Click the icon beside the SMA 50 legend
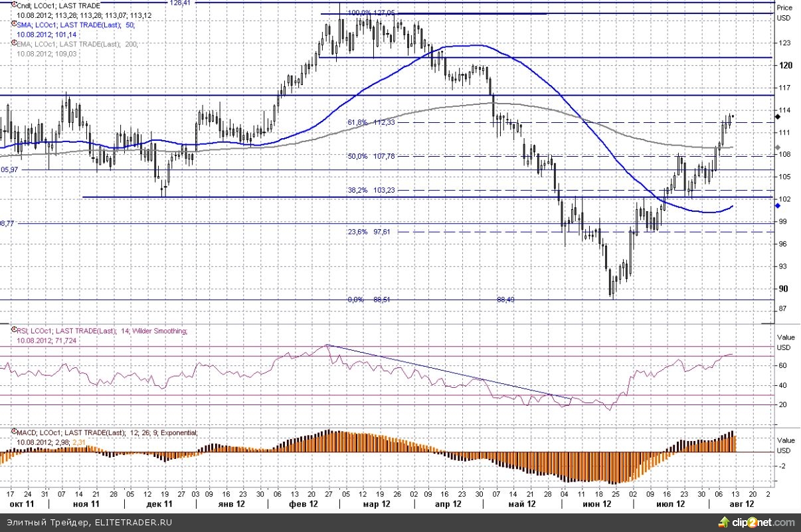The width and height of the screenshot is (801, 532). point(13,25)
